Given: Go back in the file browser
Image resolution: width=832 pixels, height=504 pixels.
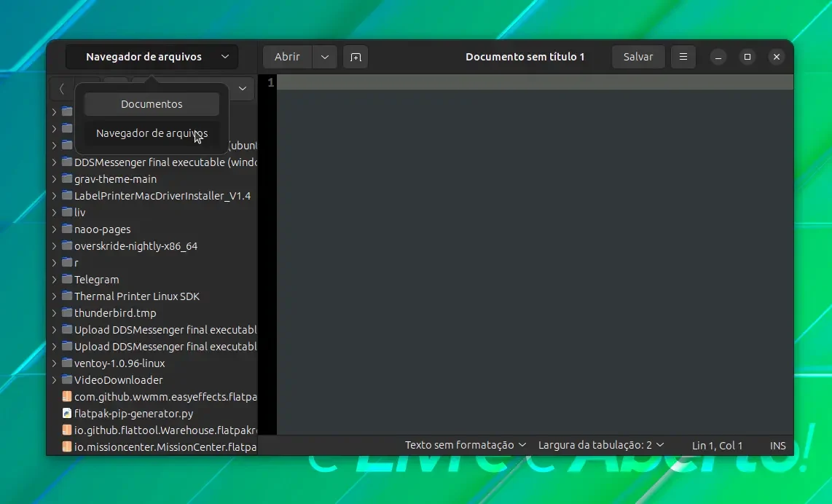Looking at the screenshot, I should tap(61, 89).
